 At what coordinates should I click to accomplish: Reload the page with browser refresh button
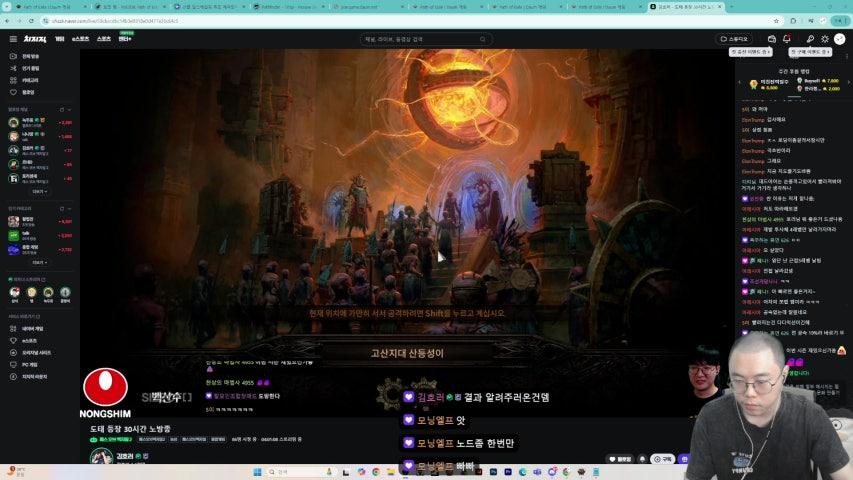pyautogui.click(x=31, y=21)
